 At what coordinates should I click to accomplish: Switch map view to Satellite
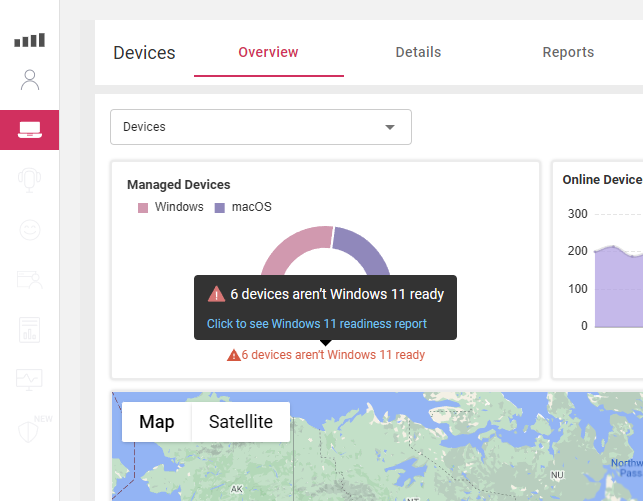pyautogui.click(x=240, y=422)
